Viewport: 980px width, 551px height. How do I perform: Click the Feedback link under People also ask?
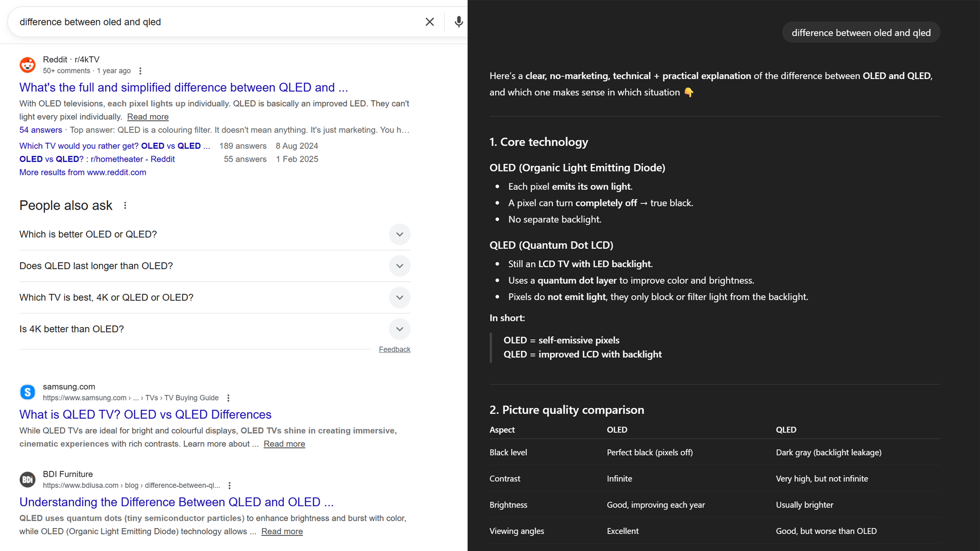pos(394,349)
